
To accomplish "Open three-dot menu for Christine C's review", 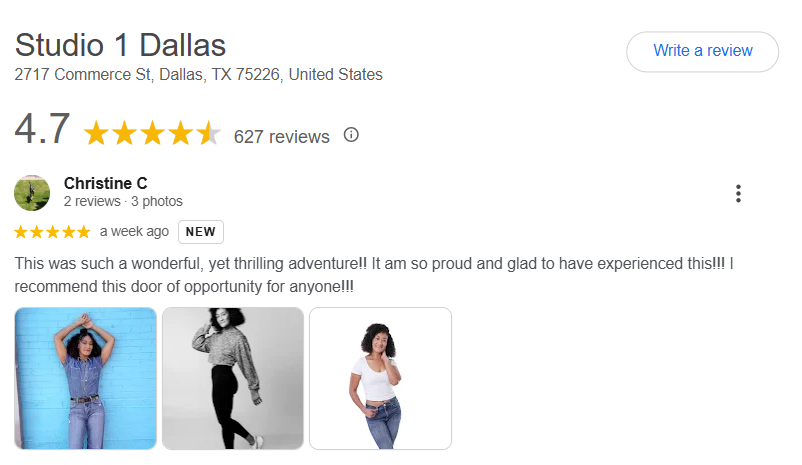I will coord(738,193).
